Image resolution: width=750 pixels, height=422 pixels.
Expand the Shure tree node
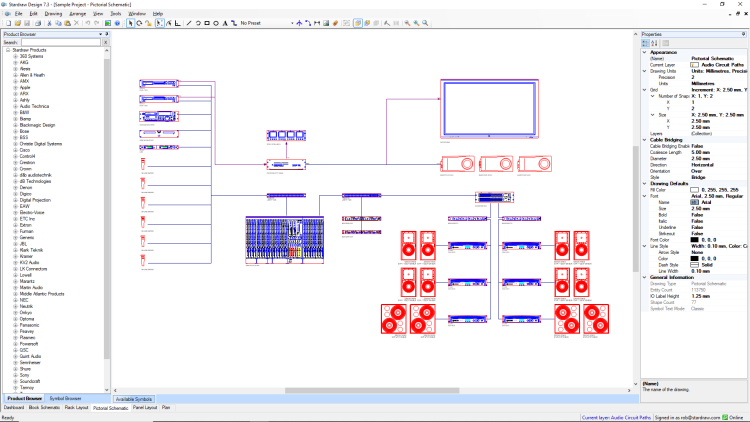15,369
